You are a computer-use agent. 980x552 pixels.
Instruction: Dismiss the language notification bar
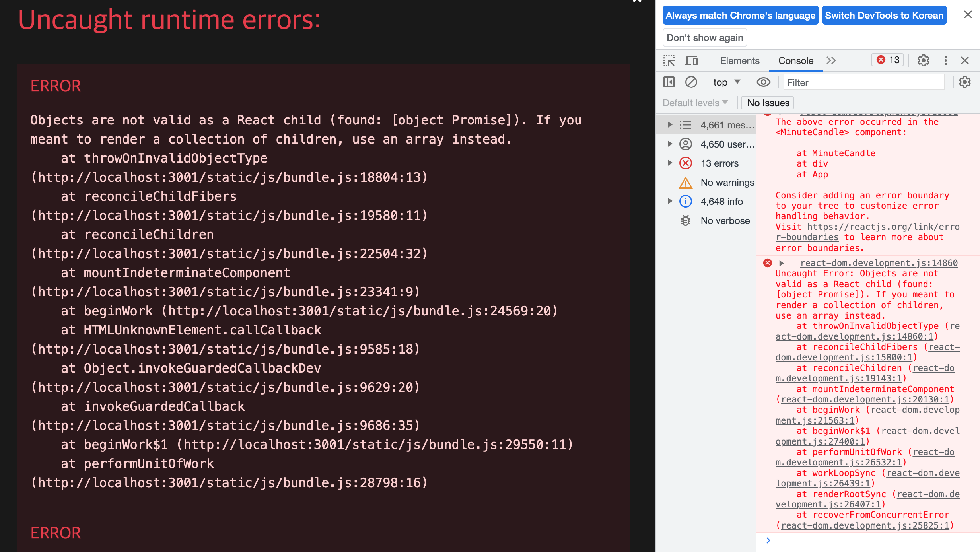[x=968, y=15]
